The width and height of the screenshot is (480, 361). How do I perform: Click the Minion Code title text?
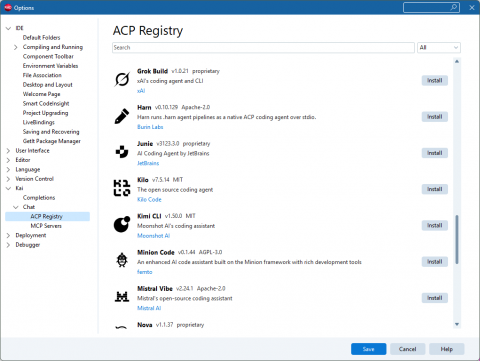coord(156,252)
